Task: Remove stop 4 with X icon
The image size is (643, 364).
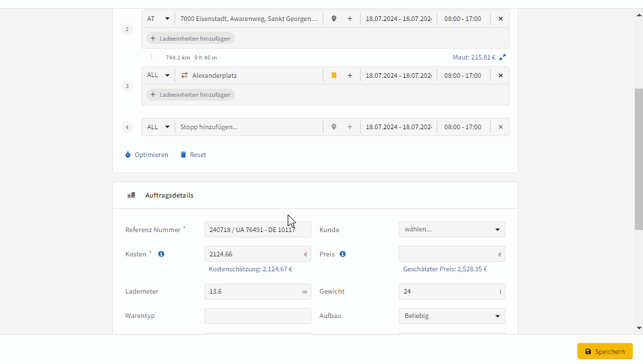Action: coord(501,127)
